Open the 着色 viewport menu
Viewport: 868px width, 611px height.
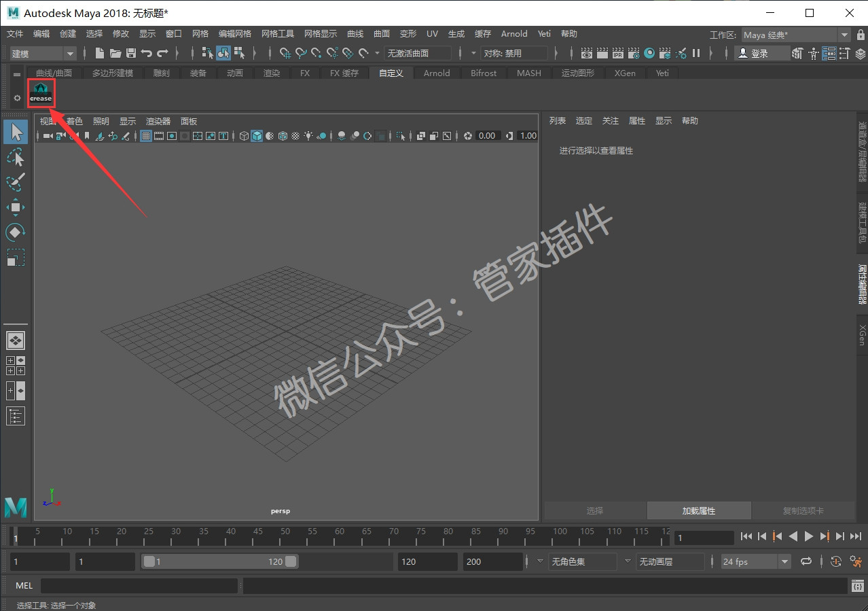coord(73,121)
